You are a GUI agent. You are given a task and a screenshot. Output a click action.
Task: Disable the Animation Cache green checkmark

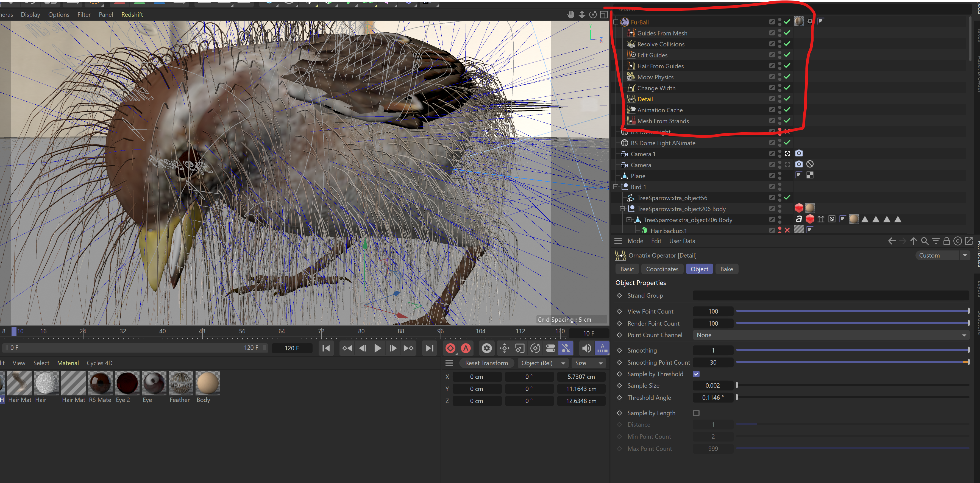[787, 110]
